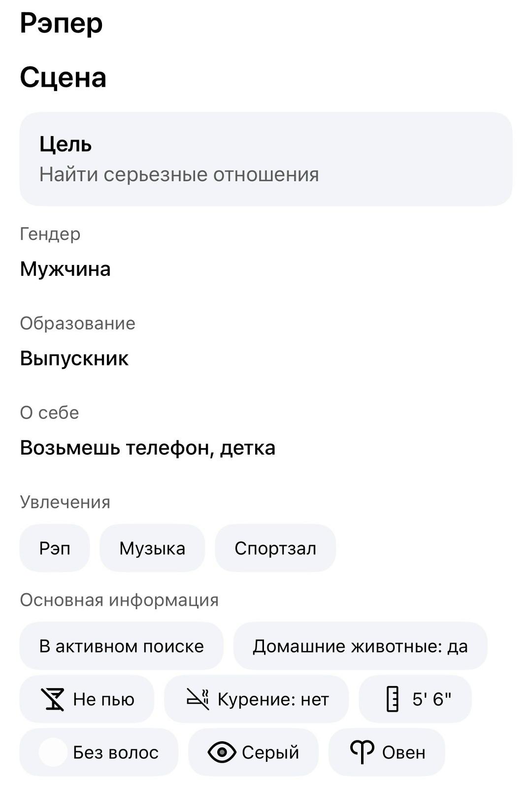Viewport: 532px width, 788px height.
Task: Open the Цель goal card
Action: [266, 159]
